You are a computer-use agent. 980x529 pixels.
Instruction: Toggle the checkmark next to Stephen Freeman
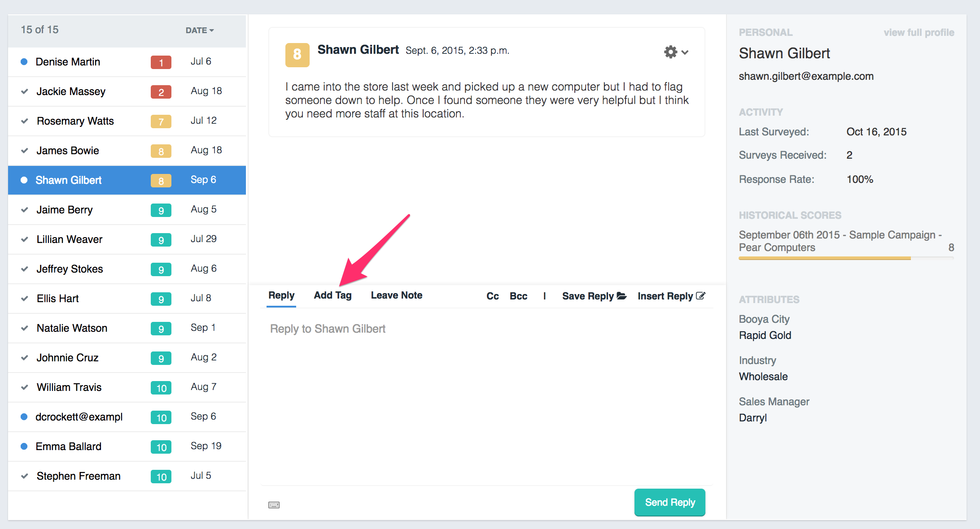click(x=25, y=476)
